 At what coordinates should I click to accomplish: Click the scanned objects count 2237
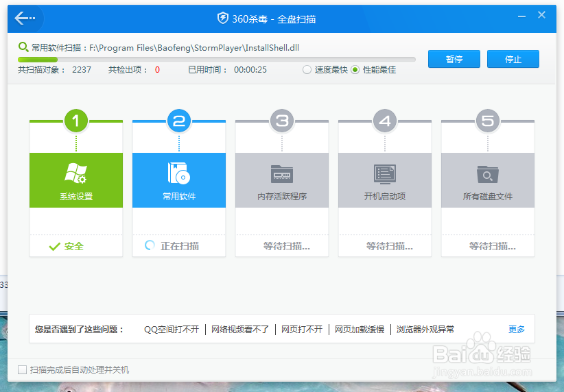tap(82, 70)
